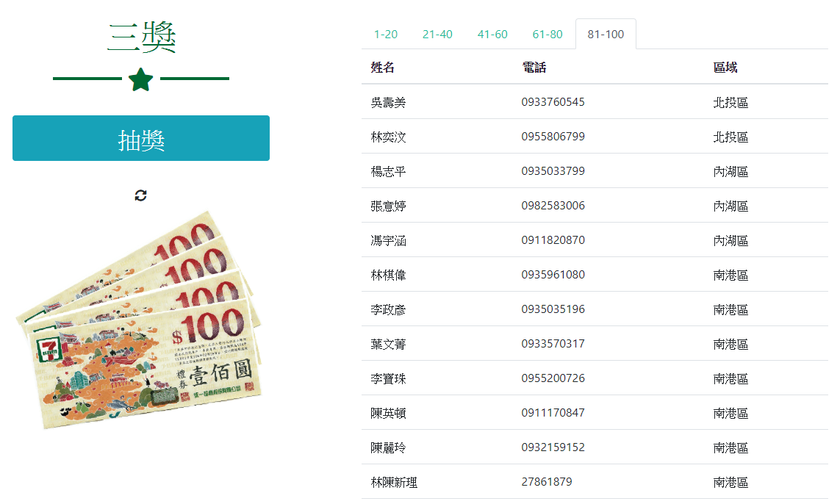
Task: Switch to the 21-40 tab
Action: click(437, 35)
